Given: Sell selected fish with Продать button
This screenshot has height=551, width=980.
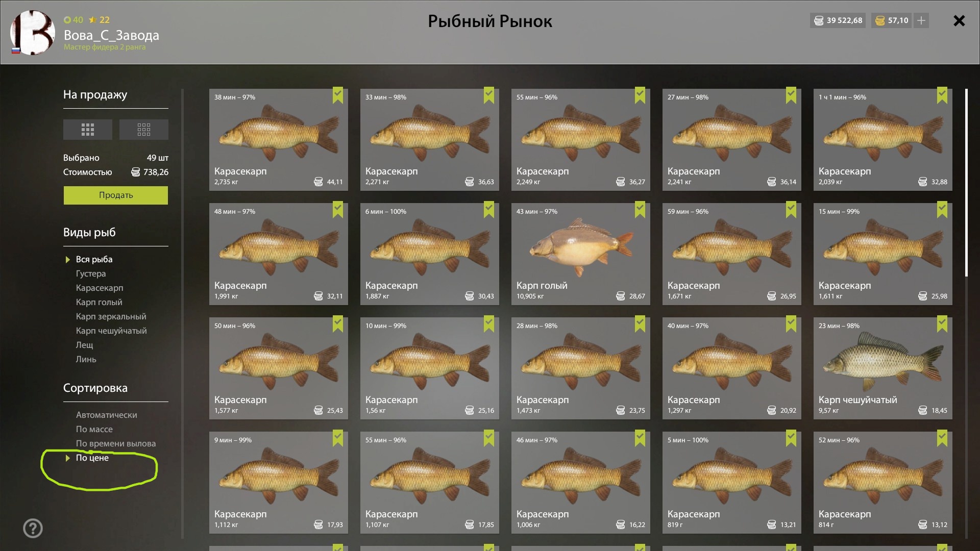Looking at the screenshot, I should 116,195.
